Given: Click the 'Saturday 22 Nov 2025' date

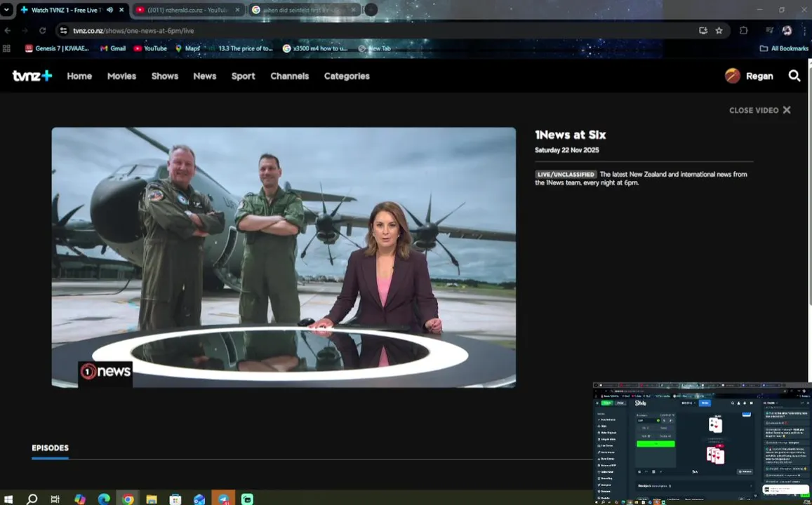Looking at the screenshot, I should (566, 150).
